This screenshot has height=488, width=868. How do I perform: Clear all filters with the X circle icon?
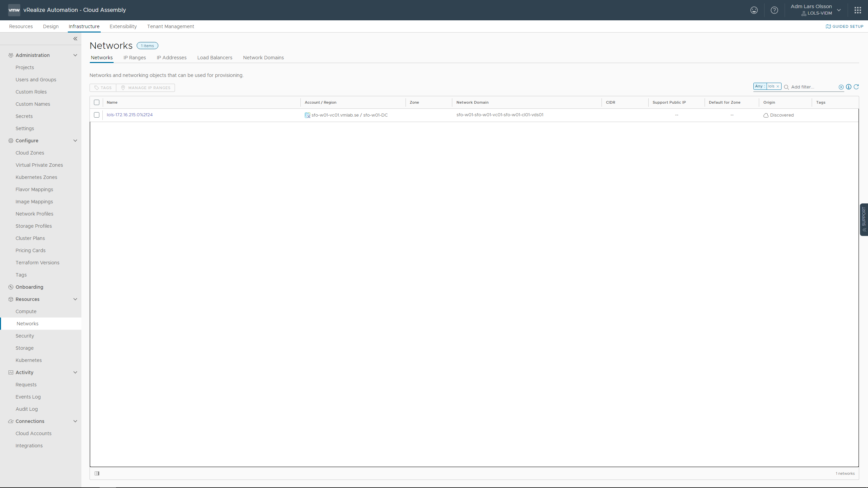click(x=841, y=87)
